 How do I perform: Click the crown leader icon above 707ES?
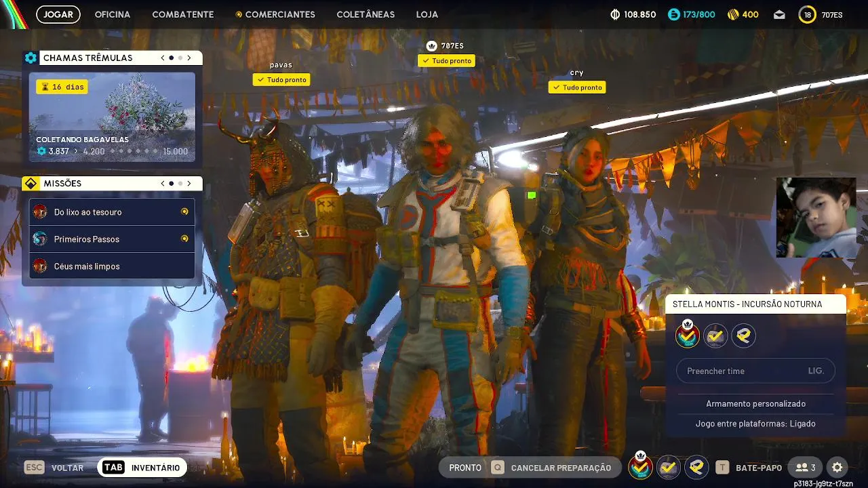pyautogui.click(x=431, y=46)
